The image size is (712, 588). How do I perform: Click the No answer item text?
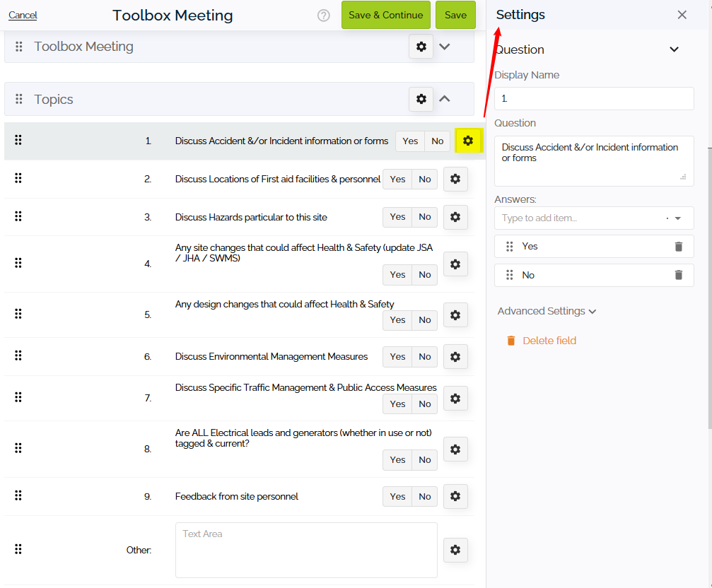pyautogui.click(x=528, y=275)
